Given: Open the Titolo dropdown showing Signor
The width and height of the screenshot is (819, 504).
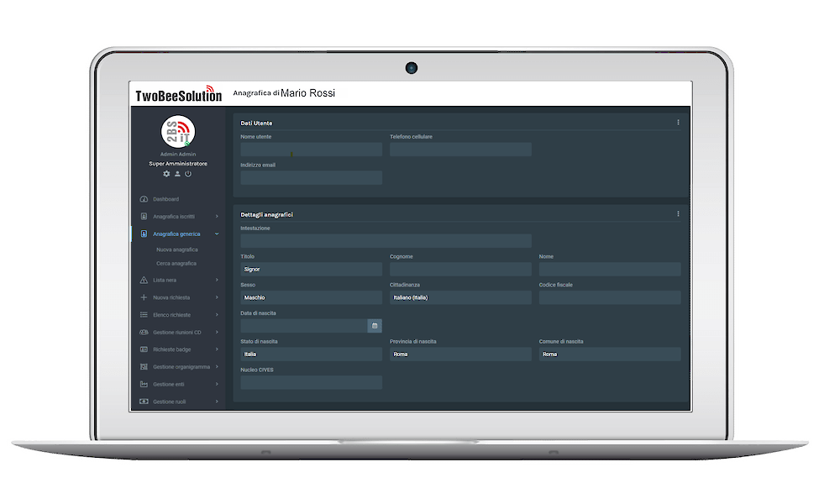Looking at the screenshot, I should 311,270.
